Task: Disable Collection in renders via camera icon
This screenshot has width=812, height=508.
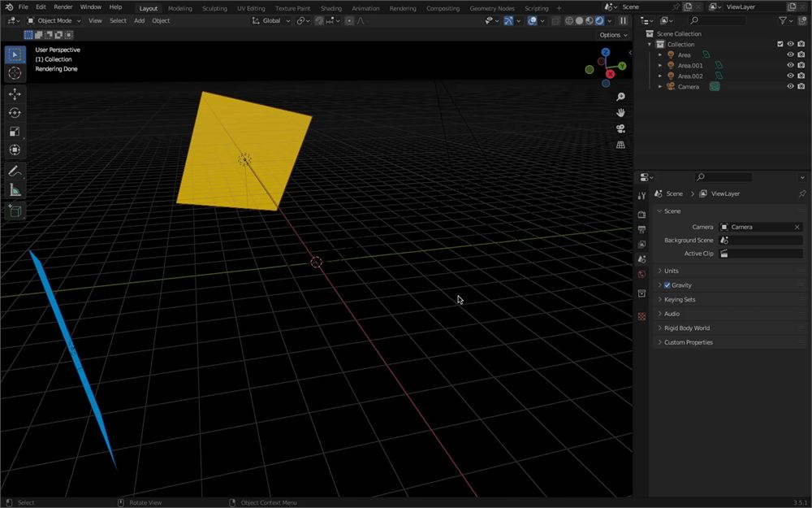Action: point(801,44)
